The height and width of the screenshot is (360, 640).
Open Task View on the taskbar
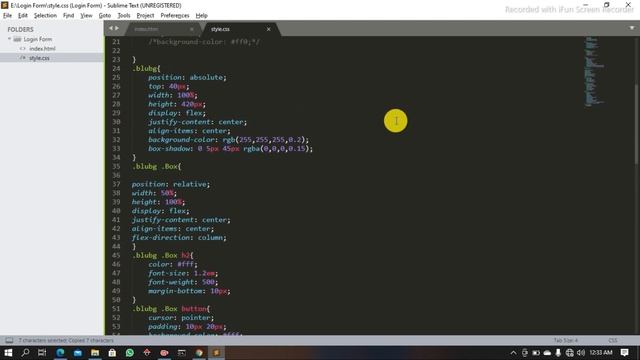[42, 353]
